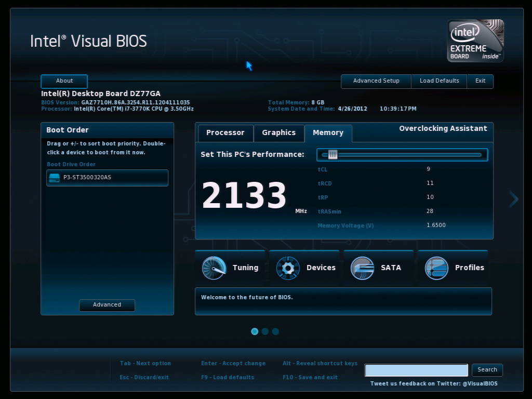Select the third page indicator dot
532x399 pixels.
tap(275, 331)
